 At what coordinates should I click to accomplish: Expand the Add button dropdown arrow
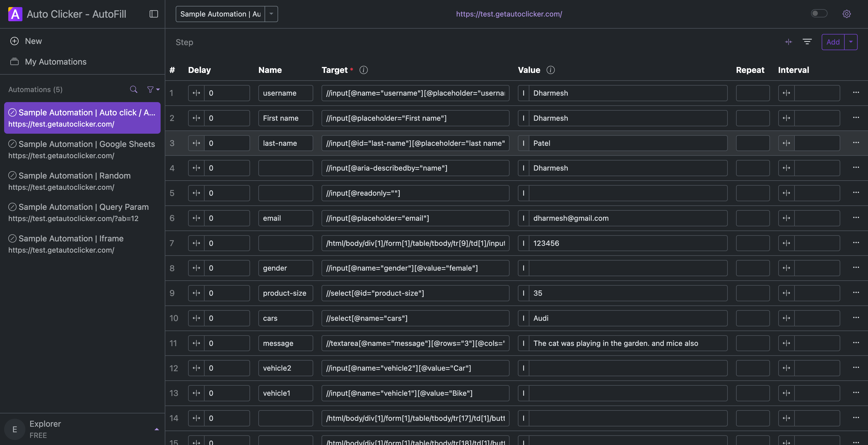pos(851,42)
